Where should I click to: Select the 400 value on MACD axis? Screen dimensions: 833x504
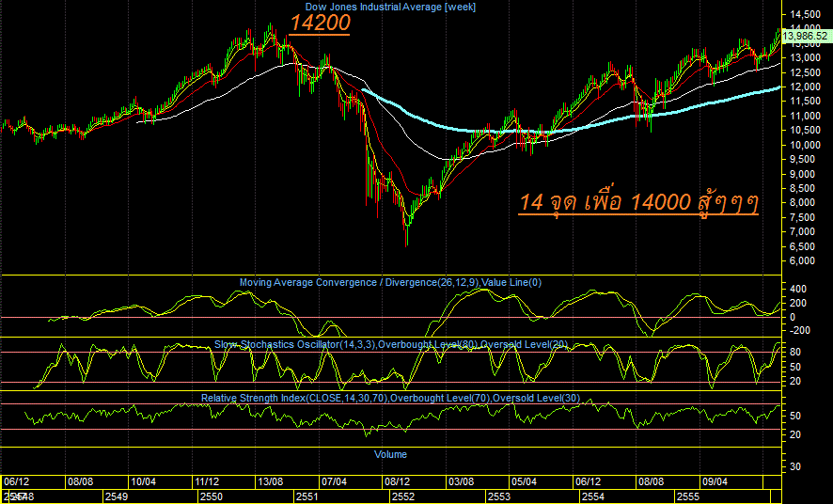[798, 290]
